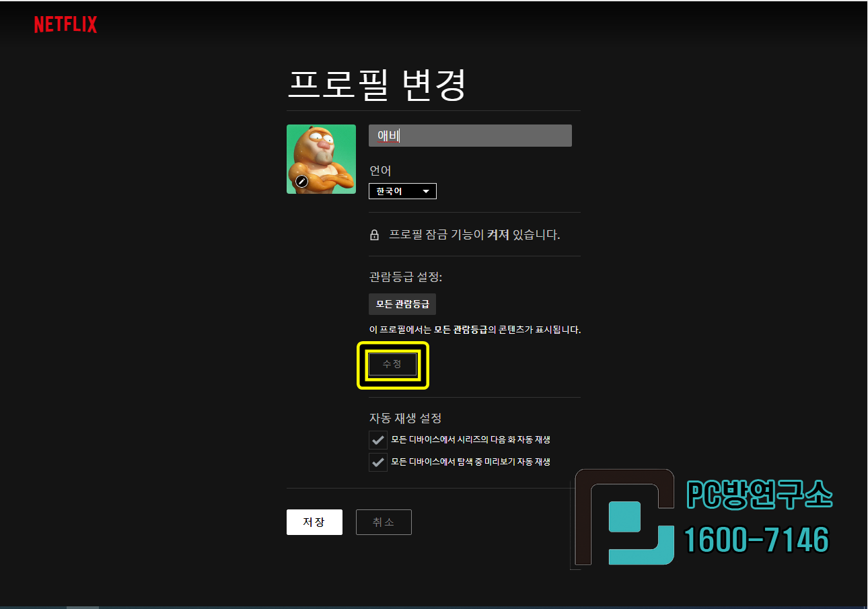Click the 관람등급 설정: label
The image size is (868, 609).
pyautogui.click(x=406, y=277)
